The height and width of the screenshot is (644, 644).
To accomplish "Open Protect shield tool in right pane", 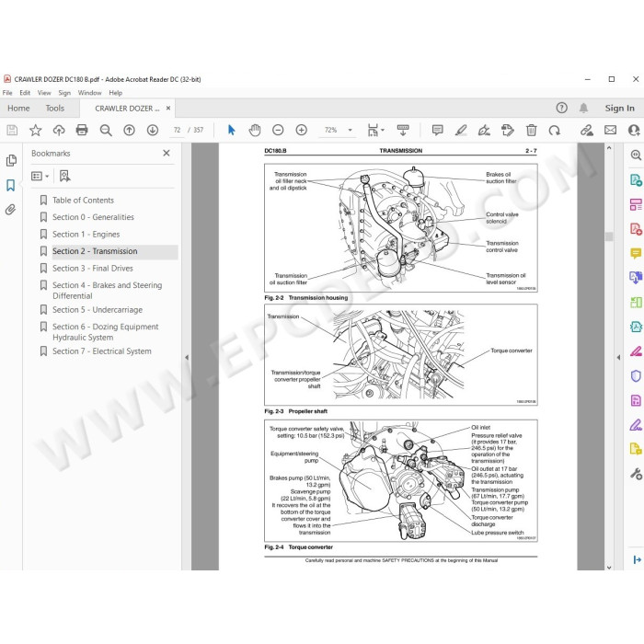I will click(636, 375).
